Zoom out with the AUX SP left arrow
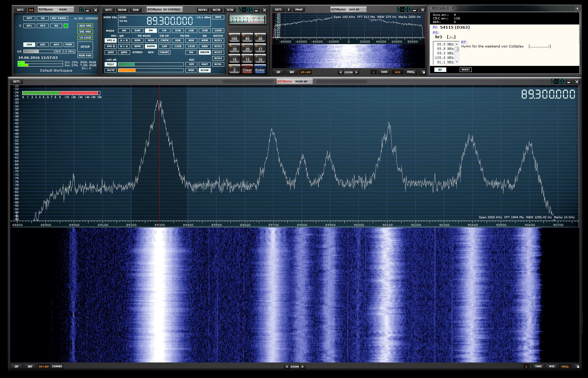The width and height of the screenshot is (588, 378). tap(341, 72)
